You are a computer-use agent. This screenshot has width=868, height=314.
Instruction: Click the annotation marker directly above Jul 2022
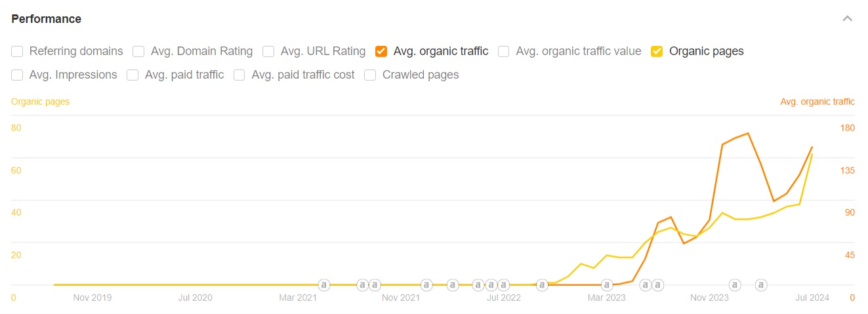tap(503, 285)
